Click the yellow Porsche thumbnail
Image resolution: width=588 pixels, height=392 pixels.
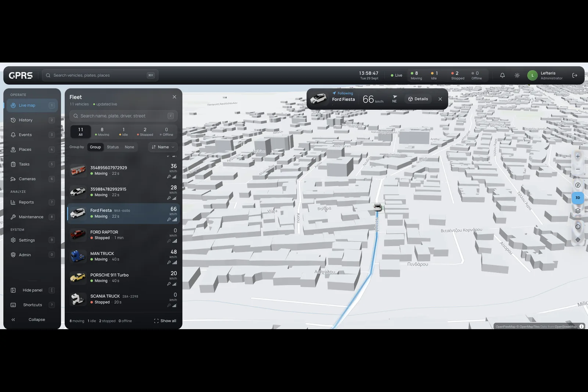click(x=78, y=278)
